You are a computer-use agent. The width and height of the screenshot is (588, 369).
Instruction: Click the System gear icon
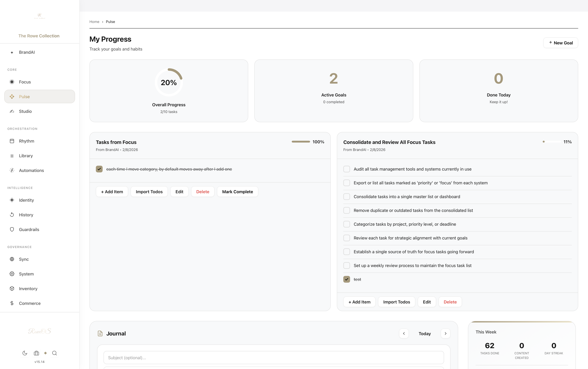click(12, 274)
